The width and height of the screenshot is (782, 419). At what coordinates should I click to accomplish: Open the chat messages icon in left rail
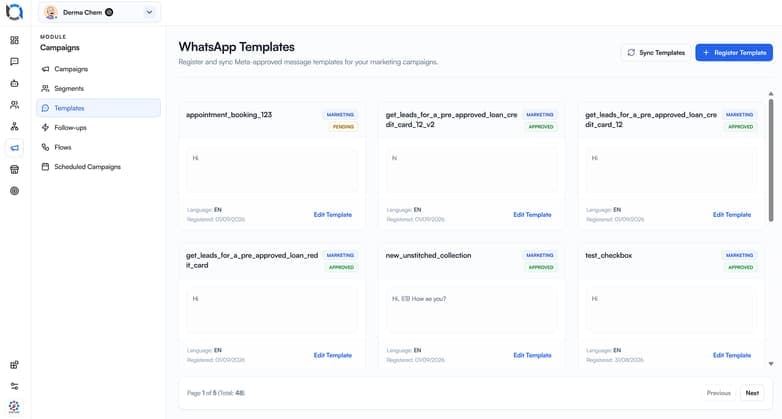[x=14, y=61]
